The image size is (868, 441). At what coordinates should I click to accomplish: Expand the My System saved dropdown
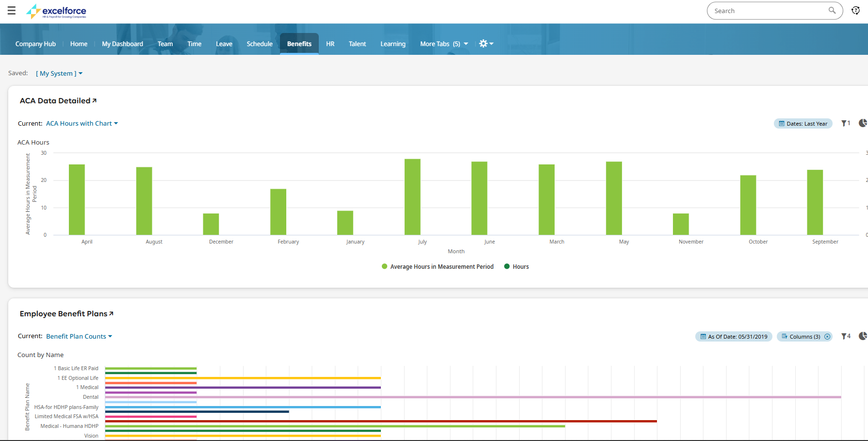click(x=59, y=73)
